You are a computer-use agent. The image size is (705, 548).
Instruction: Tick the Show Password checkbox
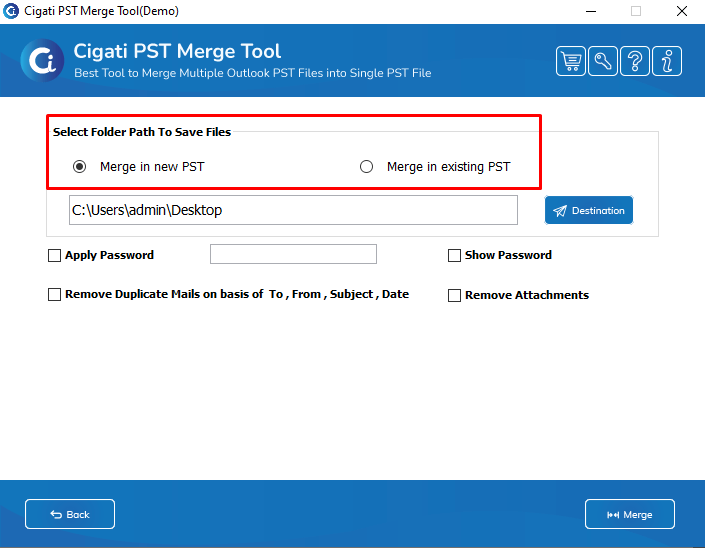pyautogui.click(x=454, y=255)
